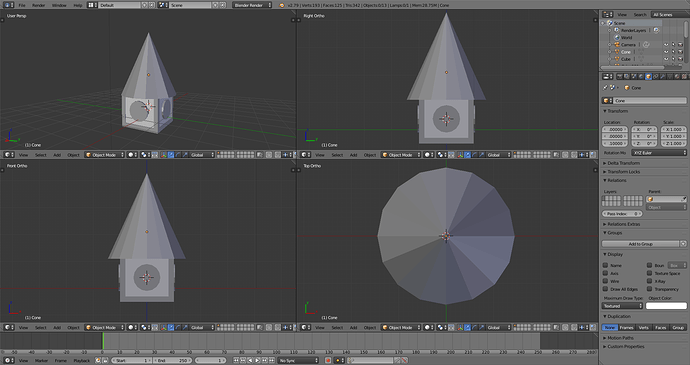Open the World properties tab icon

click(x=641, y=77)
